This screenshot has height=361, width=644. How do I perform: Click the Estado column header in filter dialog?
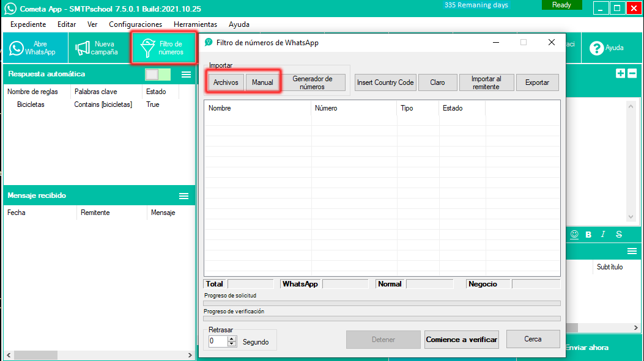point(462,108)
